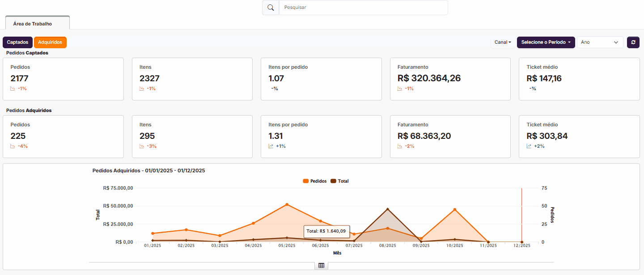The width and height of the screenshot is (644, 275).
Task: Select the Captados button
Action: click(18, 42)
